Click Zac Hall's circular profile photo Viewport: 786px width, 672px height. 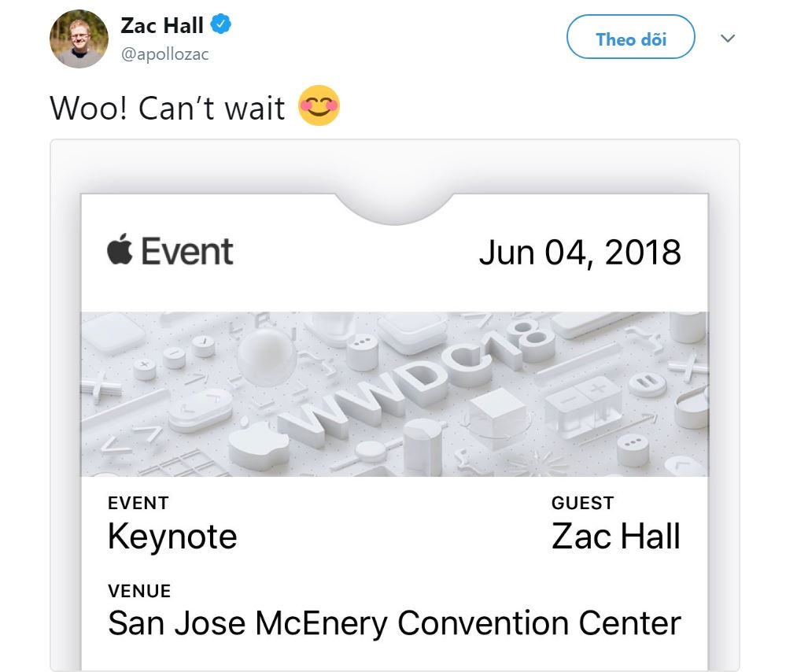(x=78, y=37)
